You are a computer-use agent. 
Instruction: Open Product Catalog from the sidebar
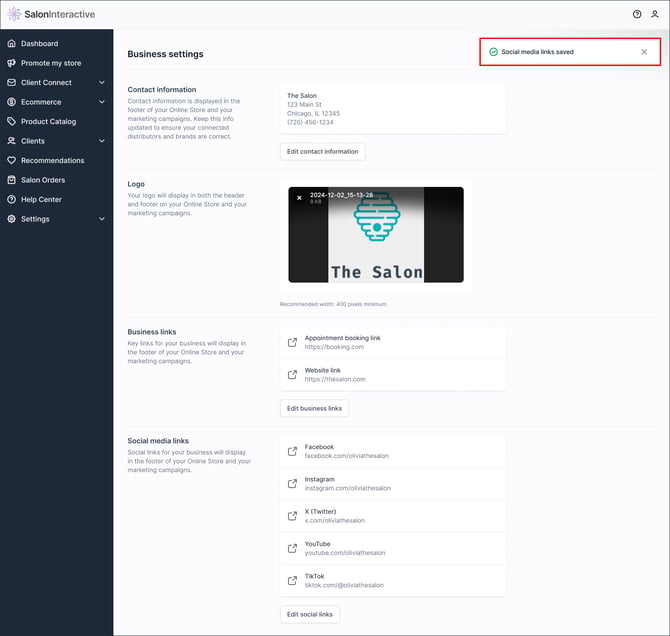[x=48, y=122]
